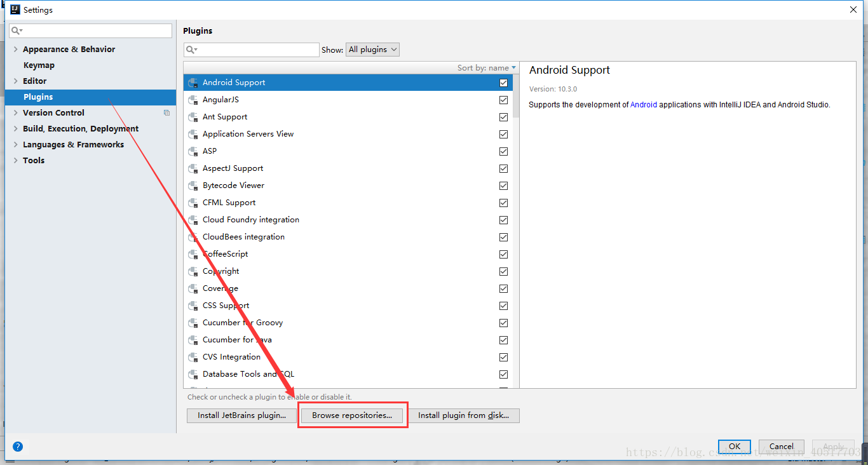
Task: Click the Bytecode Viewer plugin icon
Action: tap(193, 185)
